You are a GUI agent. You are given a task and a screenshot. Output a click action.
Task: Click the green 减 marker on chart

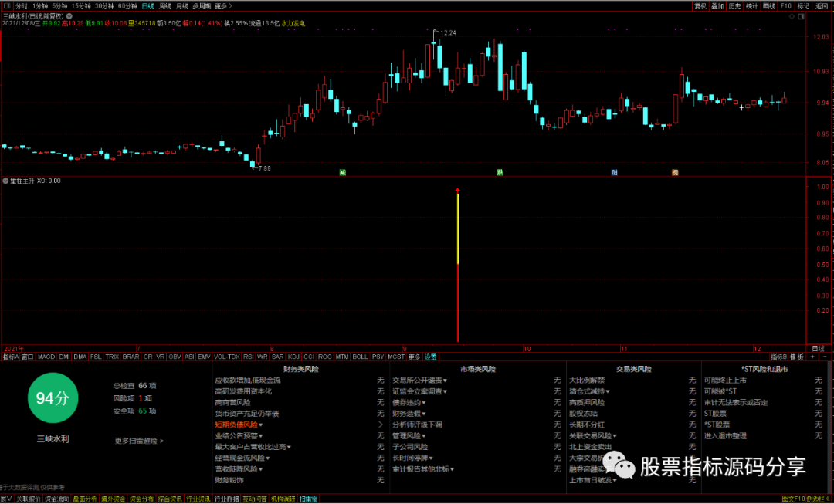(343, 172)
